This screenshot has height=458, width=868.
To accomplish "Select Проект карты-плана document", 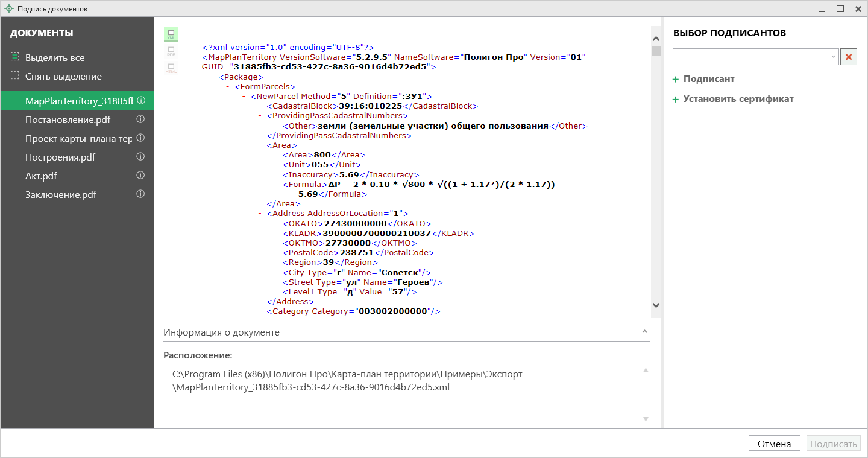I will click(78, 138).
